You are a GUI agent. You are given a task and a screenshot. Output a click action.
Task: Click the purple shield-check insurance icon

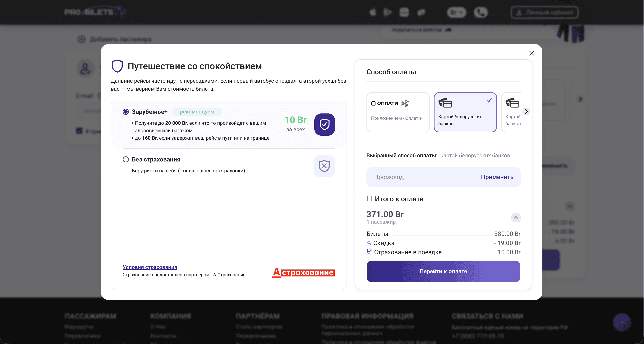[x=324, y=125]
